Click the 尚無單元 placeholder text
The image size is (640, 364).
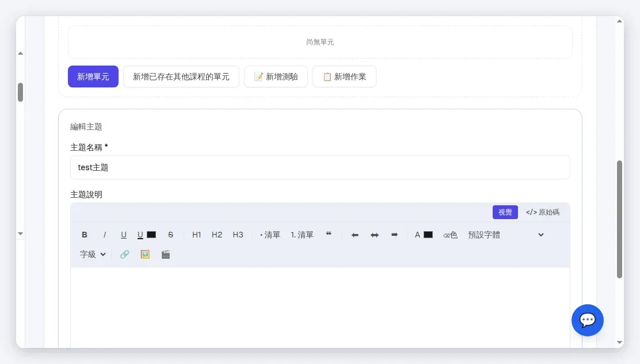pos(320,42)
